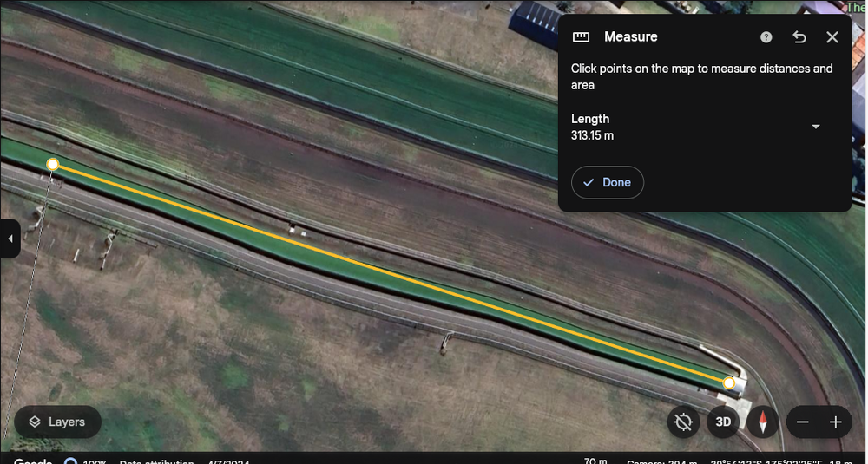
Task: Select the measurement end point marker
Action: [x=729, y=382]
